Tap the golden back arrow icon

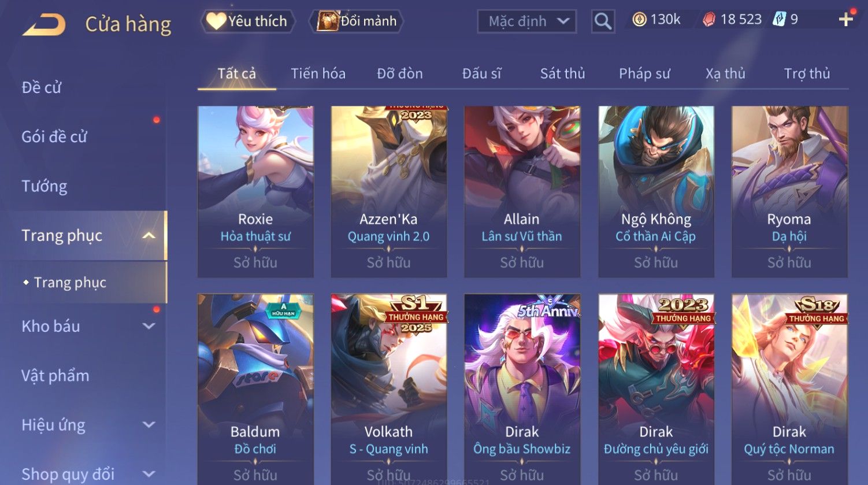44,25
